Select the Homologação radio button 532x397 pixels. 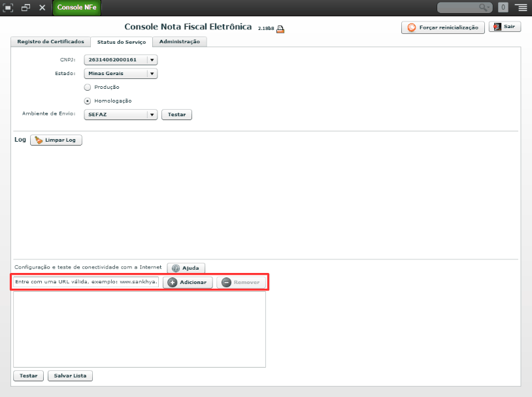point(88,101)
